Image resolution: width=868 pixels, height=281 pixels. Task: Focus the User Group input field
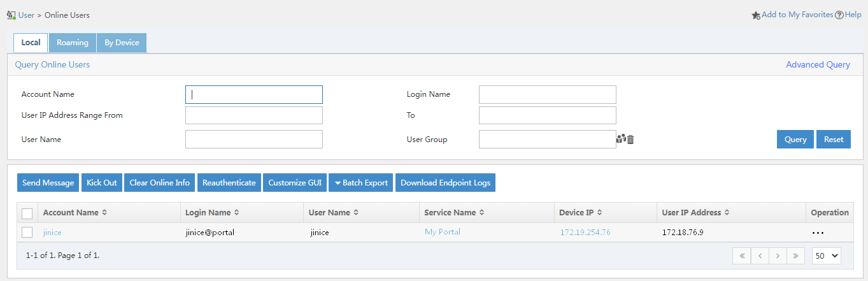(548, 139)
